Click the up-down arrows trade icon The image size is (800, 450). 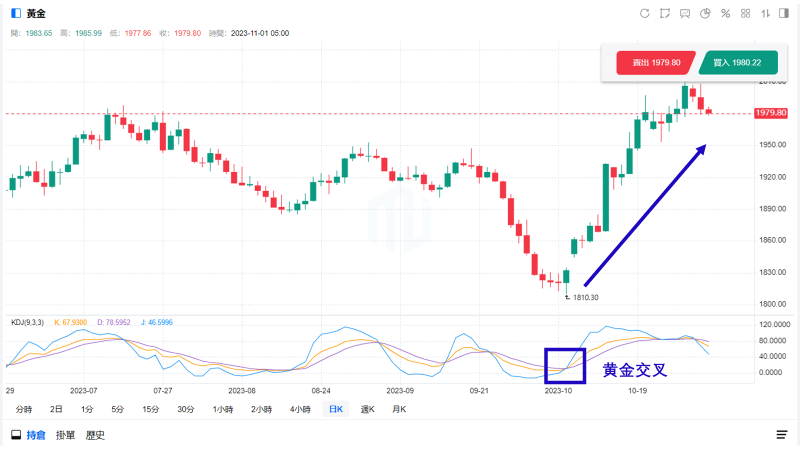tap(765, 13)
